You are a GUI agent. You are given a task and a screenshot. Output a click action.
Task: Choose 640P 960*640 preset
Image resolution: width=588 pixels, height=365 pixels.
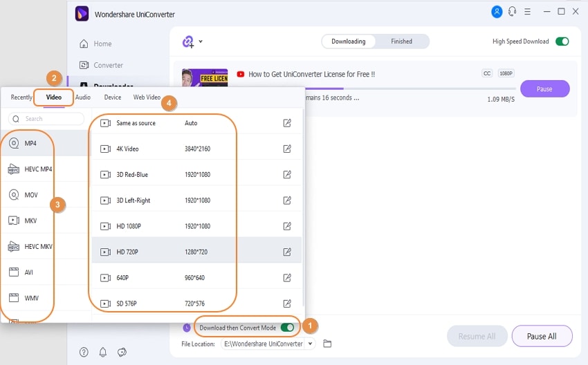[196, 278]
